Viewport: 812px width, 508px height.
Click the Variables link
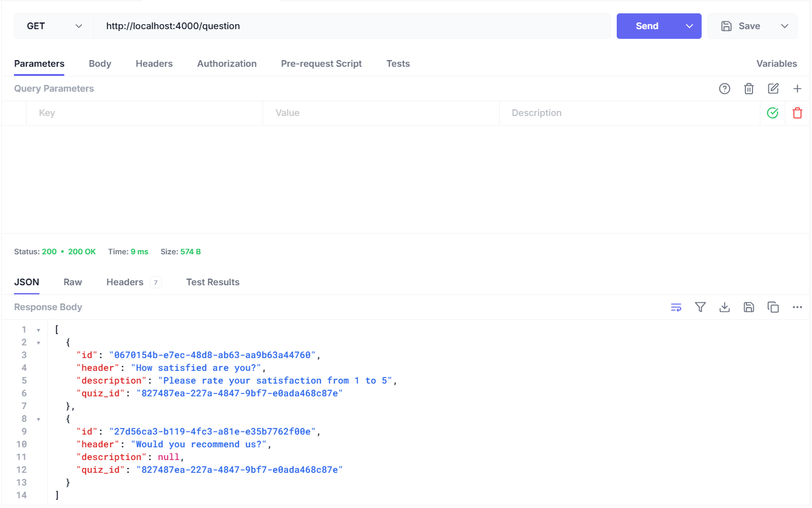(776, 64)
